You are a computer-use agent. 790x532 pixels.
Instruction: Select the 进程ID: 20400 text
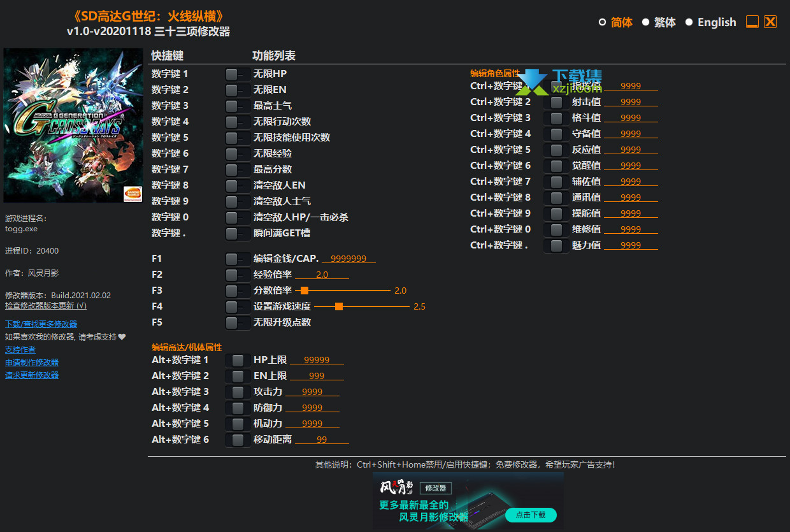(x=32, y=251)
